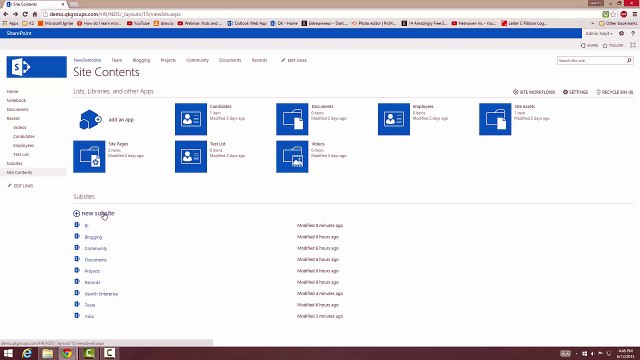Open the Outlook Web App bookmark

[x=247, y=23]
